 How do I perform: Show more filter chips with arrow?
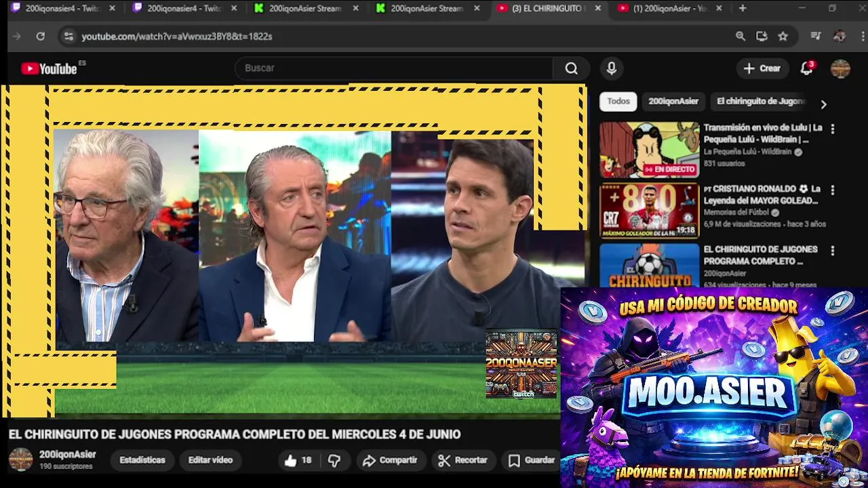pos(823,104)
